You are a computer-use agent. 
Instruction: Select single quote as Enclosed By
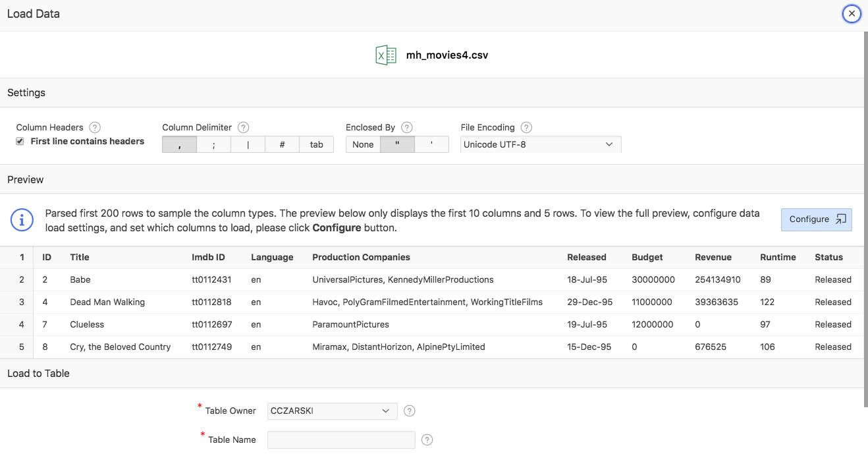pos(431,144)
